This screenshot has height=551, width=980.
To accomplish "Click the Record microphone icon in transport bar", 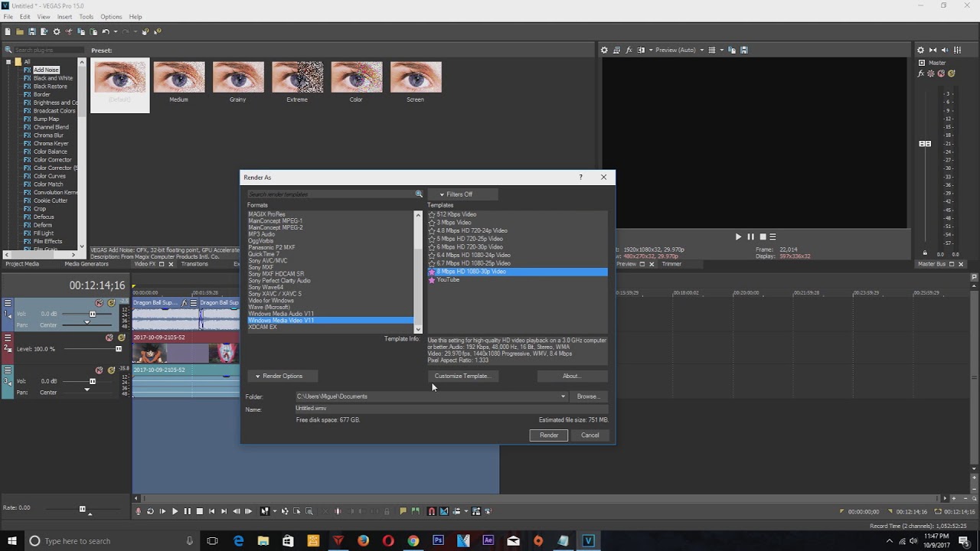I will (139, 511).
